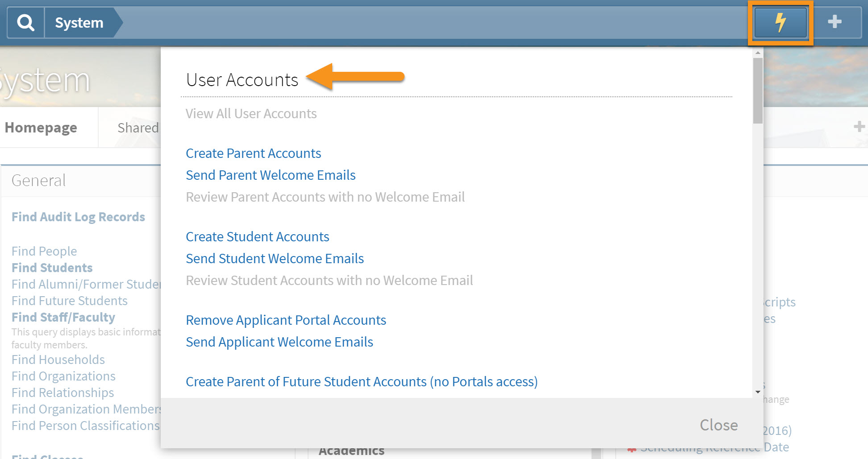Select Send Parent Welcome Emails

click(x=271, y=175)
